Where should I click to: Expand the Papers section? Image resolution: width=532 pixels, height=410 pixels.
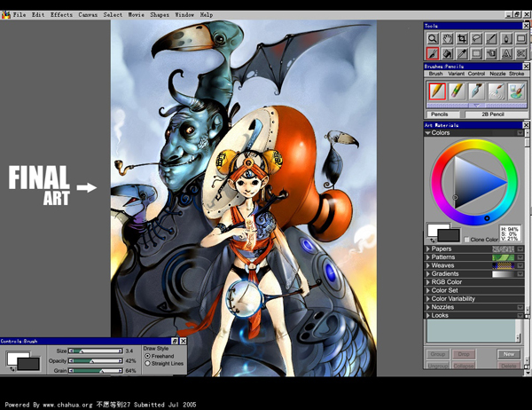[428, 249]
